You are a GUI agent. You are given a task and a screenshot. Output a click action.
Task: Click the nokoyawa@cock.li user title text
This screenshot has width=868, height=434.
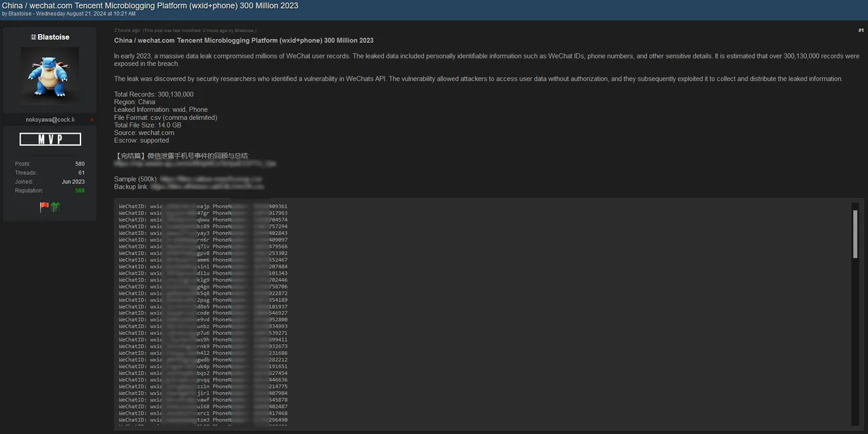click(x=50, y=120)
